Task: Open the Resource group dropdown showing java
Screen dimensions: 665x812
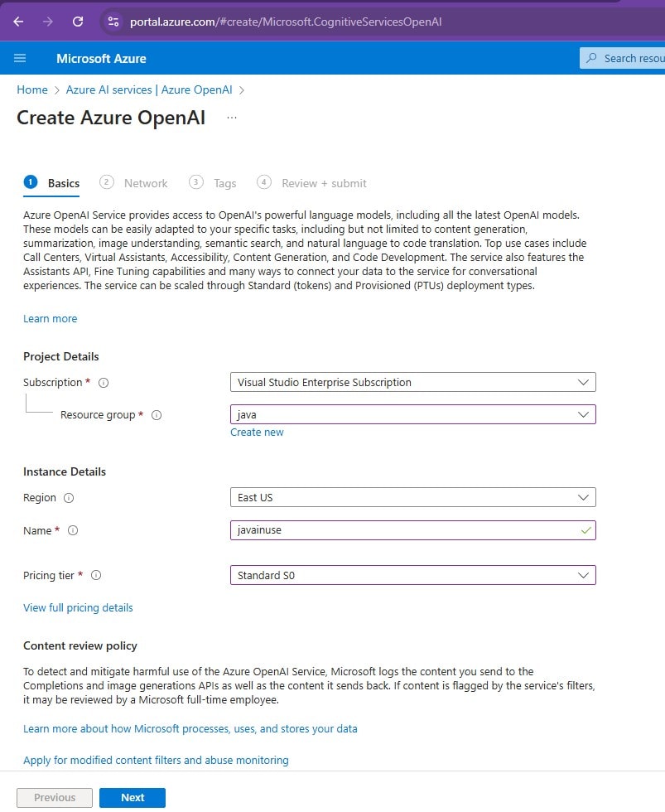Action: coord(413,414)
